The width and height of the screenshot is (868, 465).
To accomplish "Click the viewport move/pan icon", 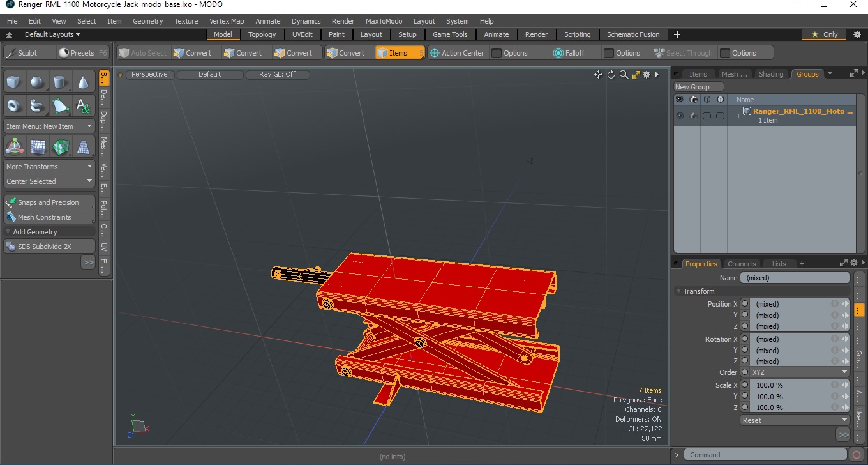I will pyautogui.click(x=598, y=75).
